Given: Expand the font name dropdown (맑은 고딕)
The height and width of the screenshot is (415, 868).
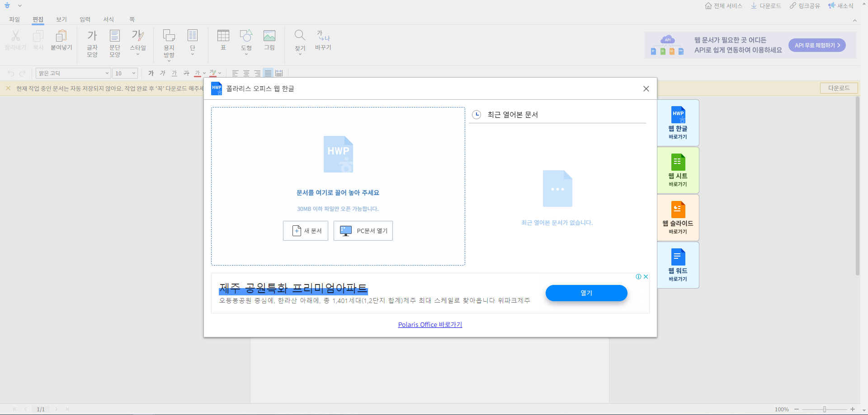Looking at the screenshot, I should pos(107,73).
